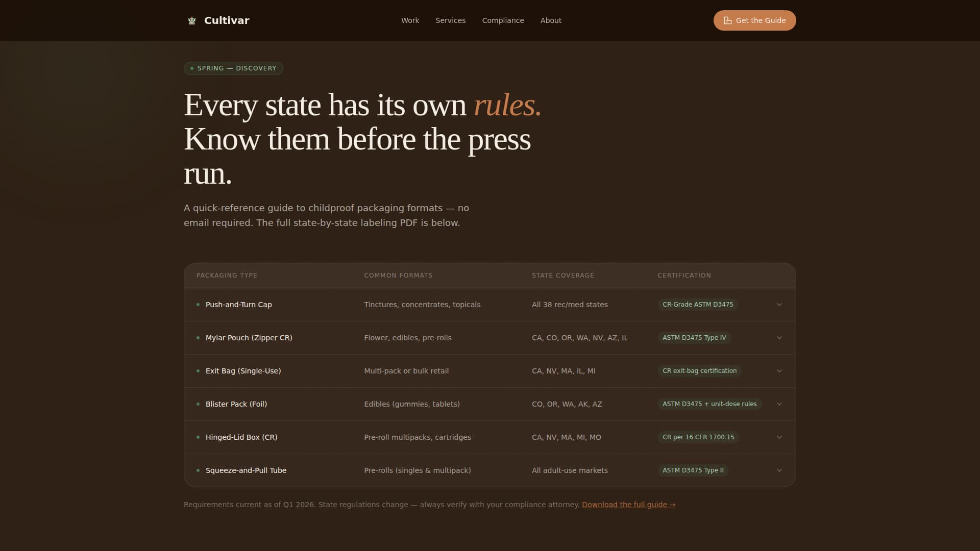Select the Cultivar crown logo icon
This screenshot has width=980, height=551.
point(191,20)
